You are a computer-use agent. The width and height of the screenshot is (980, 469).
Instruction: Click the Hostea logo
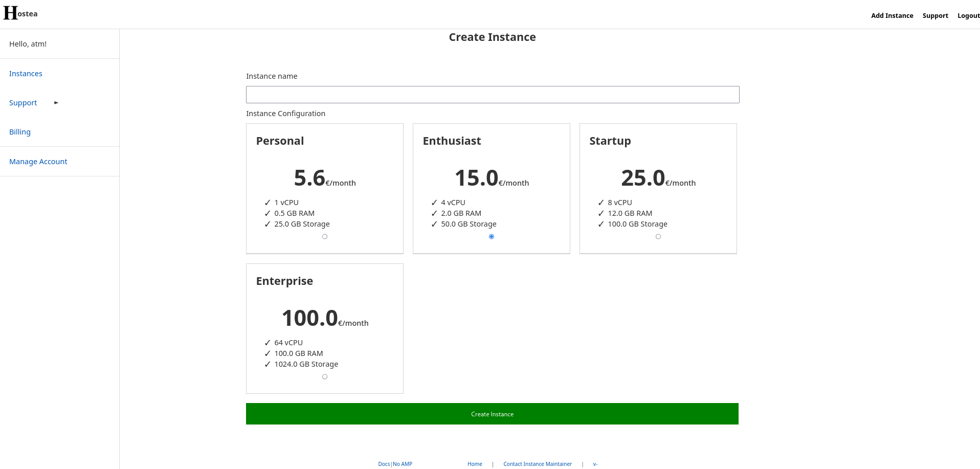(20, 13)
